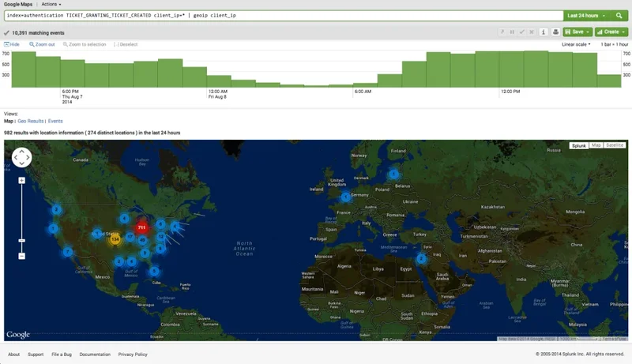The image size is (632, 364).
Task: Open the Support footer link
Action: coord(36,355)
